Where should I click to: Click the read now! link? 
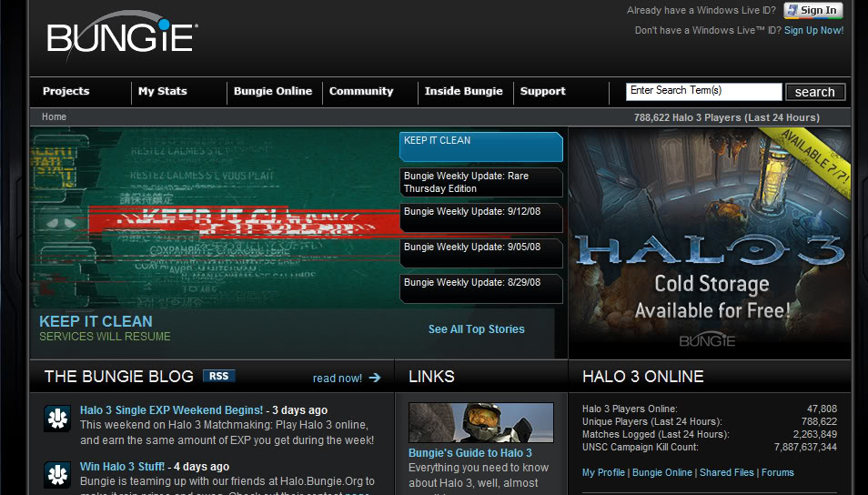coord(338,379)
